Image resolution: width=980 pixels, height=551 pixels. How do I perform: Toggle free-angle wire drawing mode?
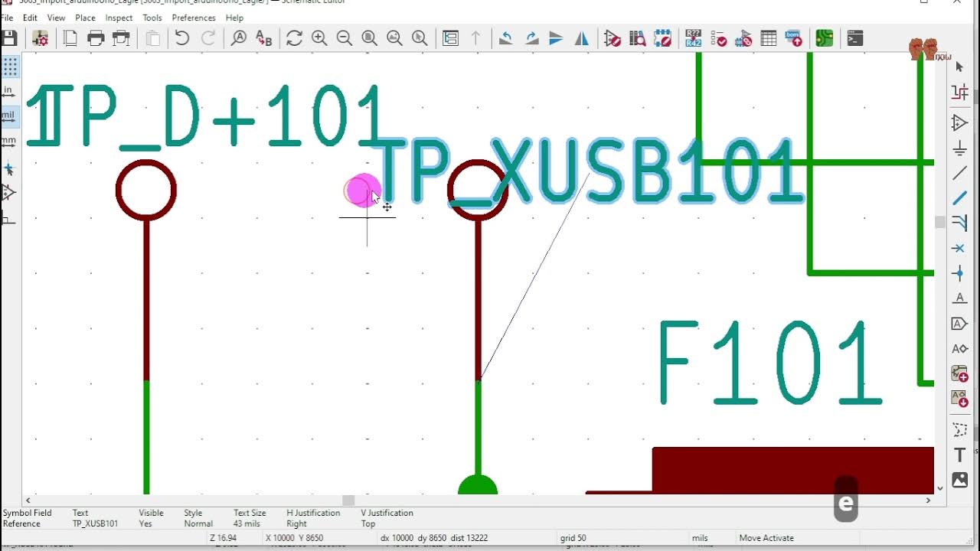pyautogui.click(x=9, y=219)
